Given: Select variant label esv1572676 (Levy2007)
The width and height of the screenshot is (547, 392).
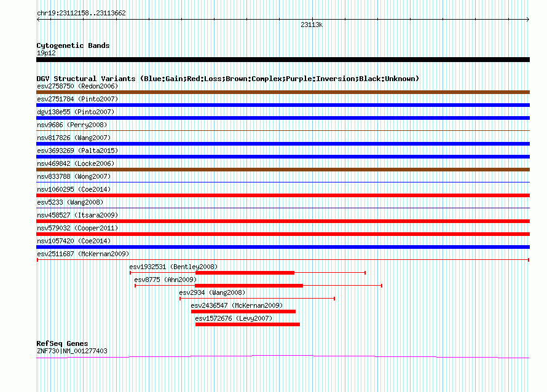Looking at the screenshot, I should [234, 318].
